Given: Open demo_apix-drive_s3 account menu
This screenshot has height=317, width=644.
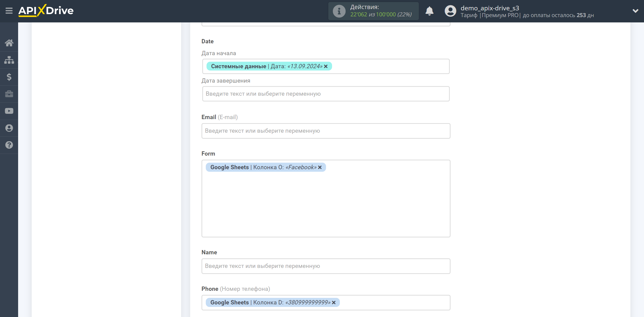Looking at the screenshot, I should tap(634, 11).
